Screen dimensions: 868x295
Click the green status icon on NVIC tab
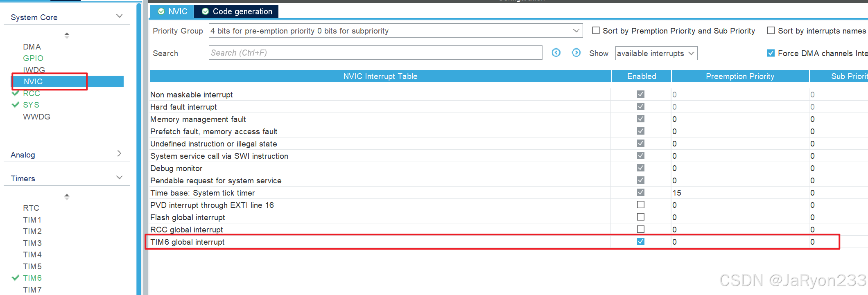tap(161, 11)
